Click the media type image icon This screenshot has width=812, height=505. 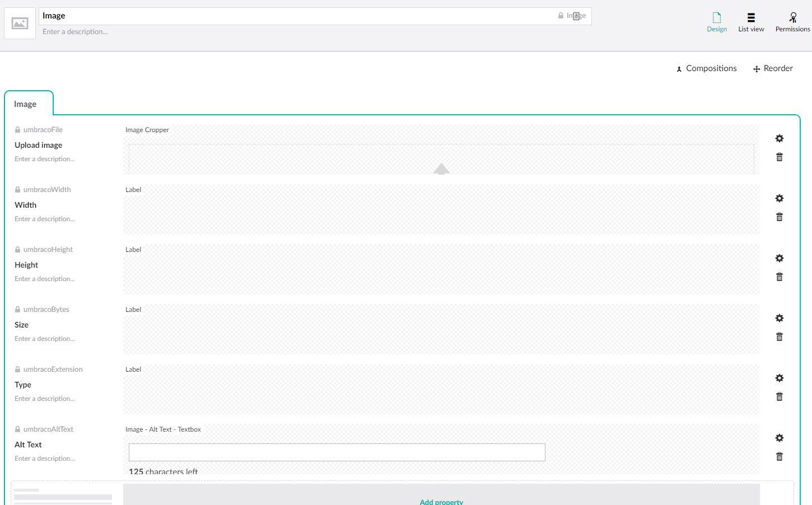tap(20, 24)
